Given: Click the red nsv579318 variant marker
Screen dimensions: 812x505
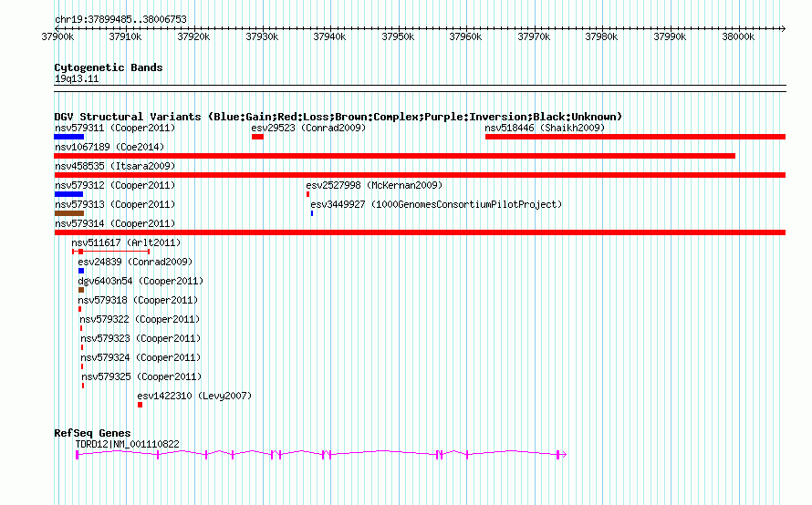Looking at the screenshot, I should (79, 309).
